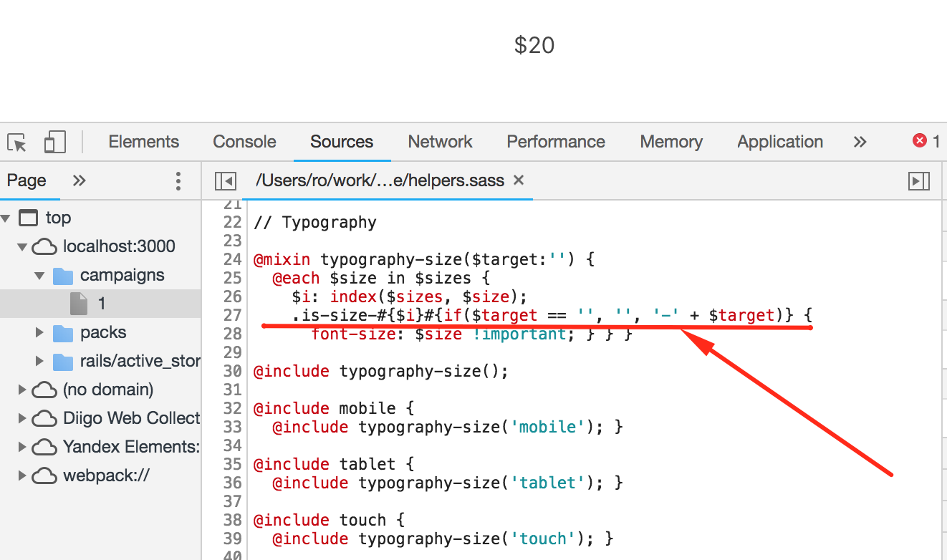Image resolution: width=947 pixels, height=560 pixels.
Task: Select the Page navigator tab
Action: pos(27,180)
